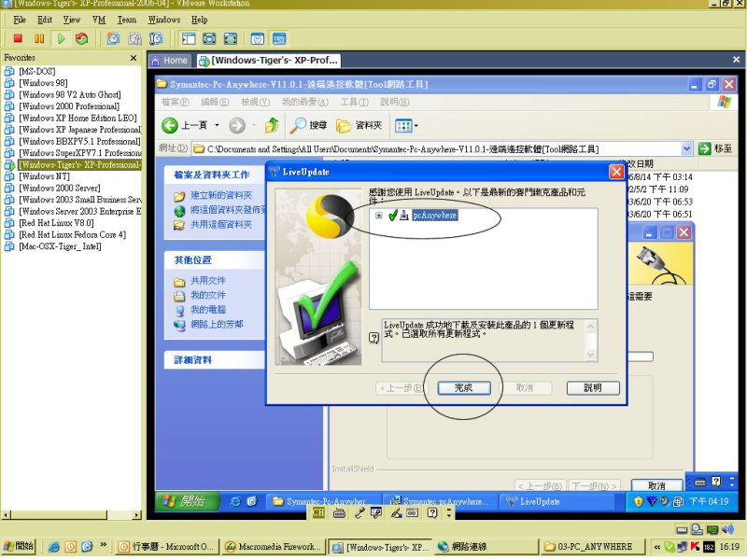Click Symantec pcAnywhere guest taskbar button
The height and width of the screenshot is (560, 747).
click(439, 501)
